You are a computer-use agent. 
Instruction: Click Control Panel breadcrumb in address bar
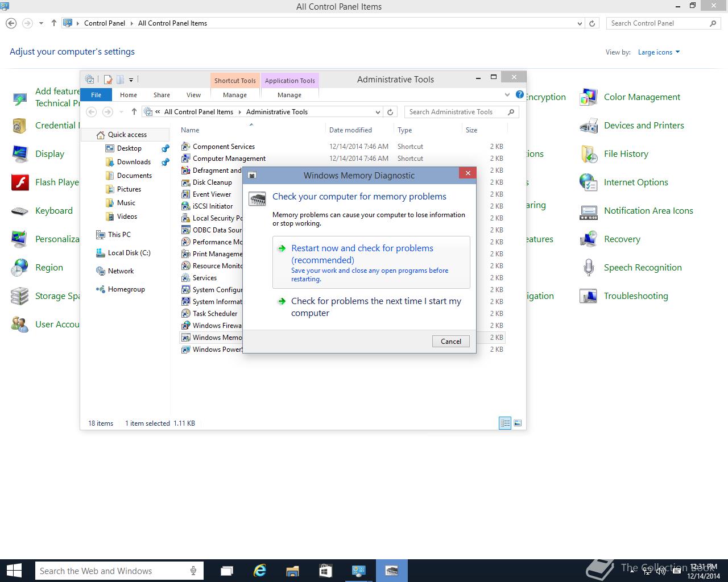[x=105, y=23]
